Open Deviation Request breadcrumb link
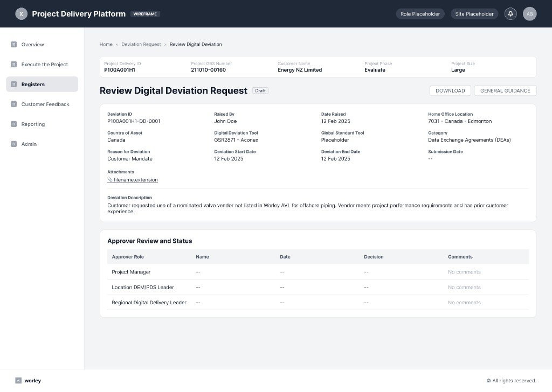This screenshot has width=552, height=392. [141, 44]
